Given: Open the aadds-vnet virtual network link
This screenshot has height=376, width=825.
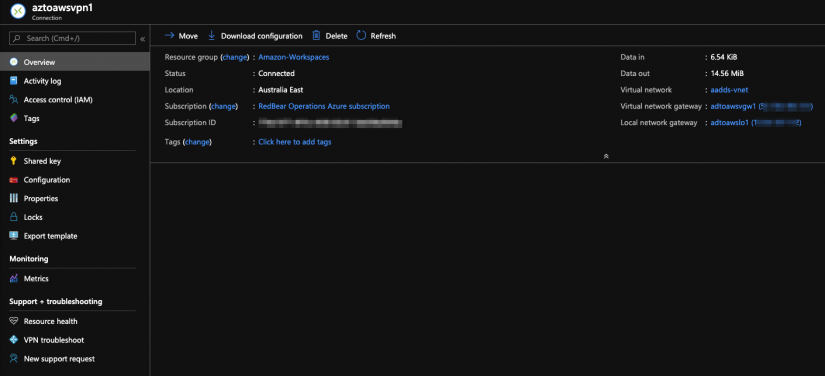Looking at the screenshot, I should pyautogui.click(x=729, y=90).
